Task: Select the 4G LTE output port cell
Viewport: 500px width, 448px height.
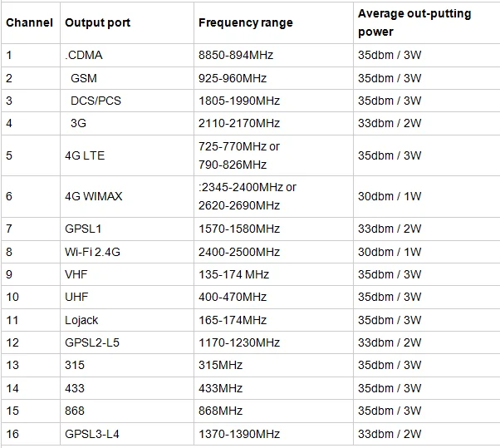Action: tap(85, 155)
